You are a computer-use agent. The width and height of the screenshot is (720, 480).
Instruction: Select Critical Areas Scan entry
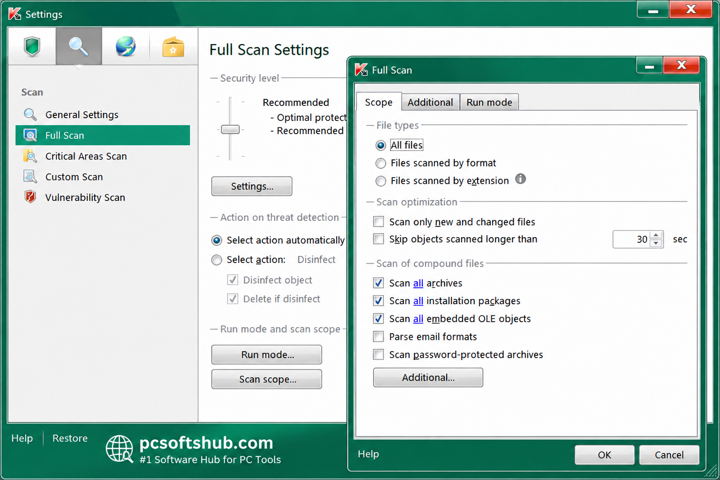point(86,156)
